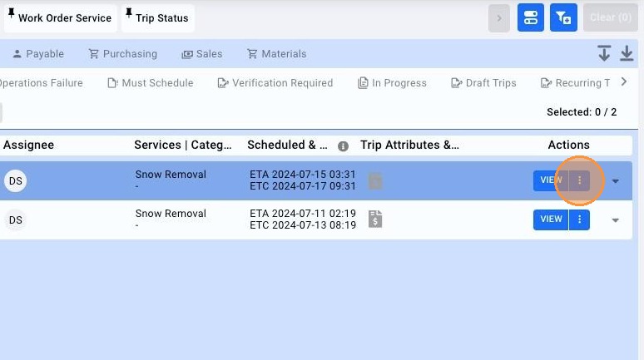
Task: Open the toggle switches settings button
Action: (x=531, y=17)
